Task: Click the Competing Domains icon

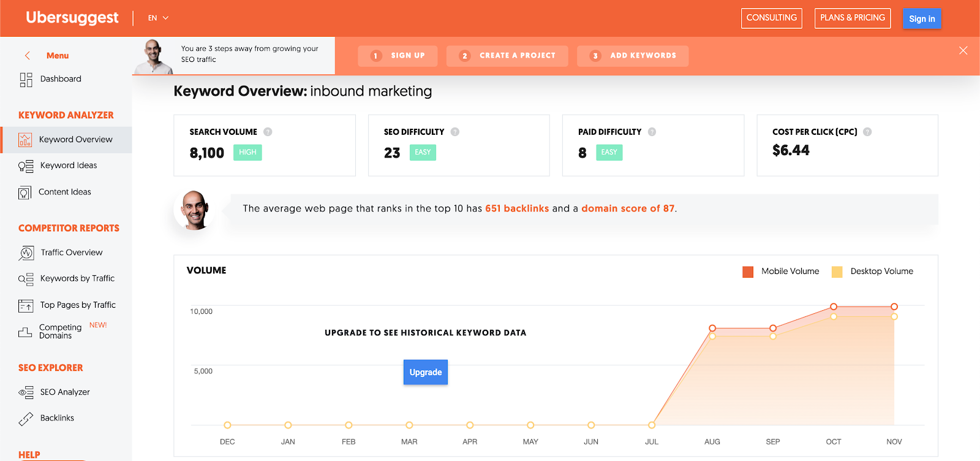Action: [25, 332]
